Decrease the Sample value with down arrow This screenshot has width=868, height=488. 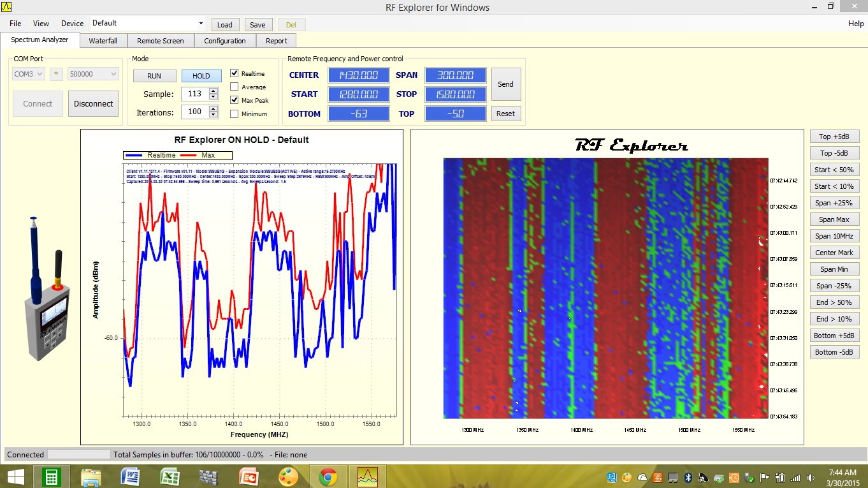click(213, 97)
